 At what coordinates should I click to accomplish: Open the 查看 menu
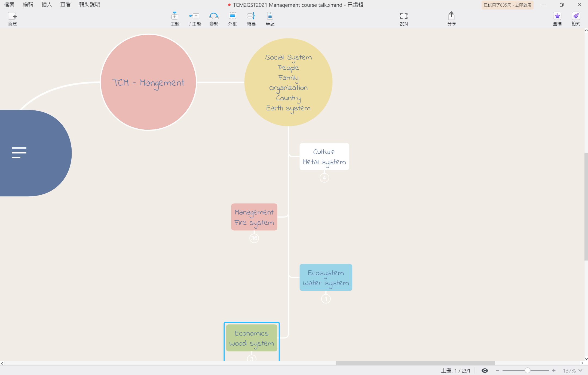click(65, 5)
